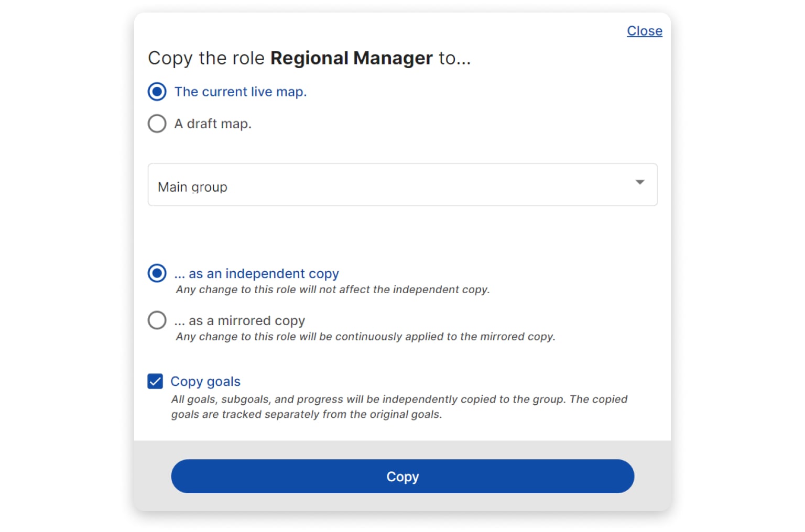Choose the A draft map radio button
The height and width of the screenshot is (532, 805).
click(x=157, y=124)
